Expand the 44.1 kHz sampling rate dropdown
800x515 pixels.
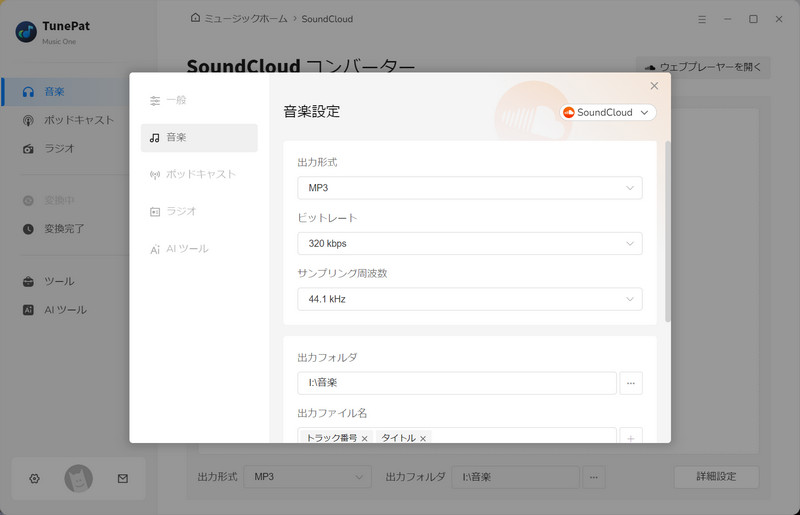point(469,299)
